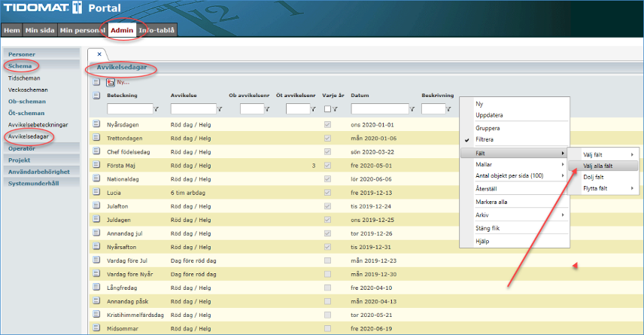This screenshot has width=644, height=335.
Task: Go to the Hem tab
Action: pos(12,30)
